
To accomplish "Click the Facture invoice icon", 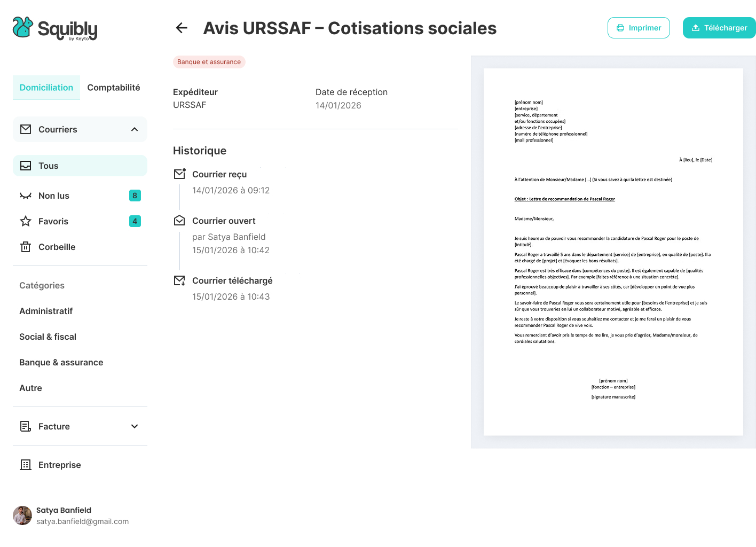I will [x=25, y=426].
